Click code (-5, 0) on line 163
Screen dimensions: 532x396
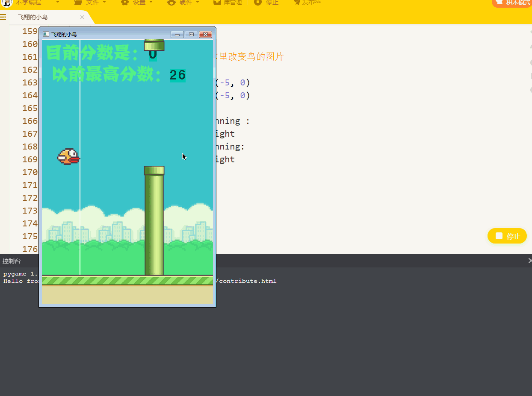233,82
